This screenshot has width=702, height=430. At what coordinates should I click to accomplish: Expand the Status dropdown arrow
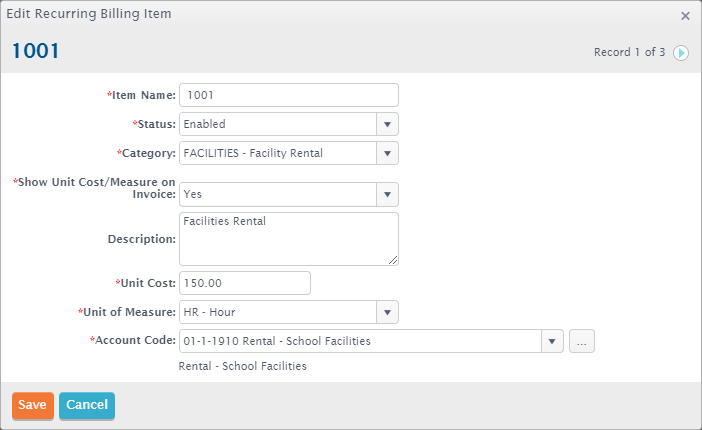click(x=387, y=124)
